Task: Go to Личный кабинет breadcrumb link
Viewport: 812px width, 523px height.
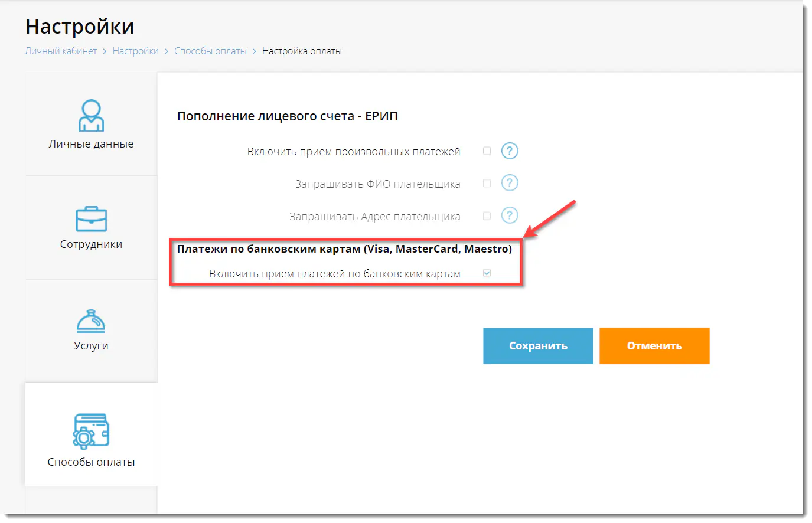Action: [x=61, y=51]
